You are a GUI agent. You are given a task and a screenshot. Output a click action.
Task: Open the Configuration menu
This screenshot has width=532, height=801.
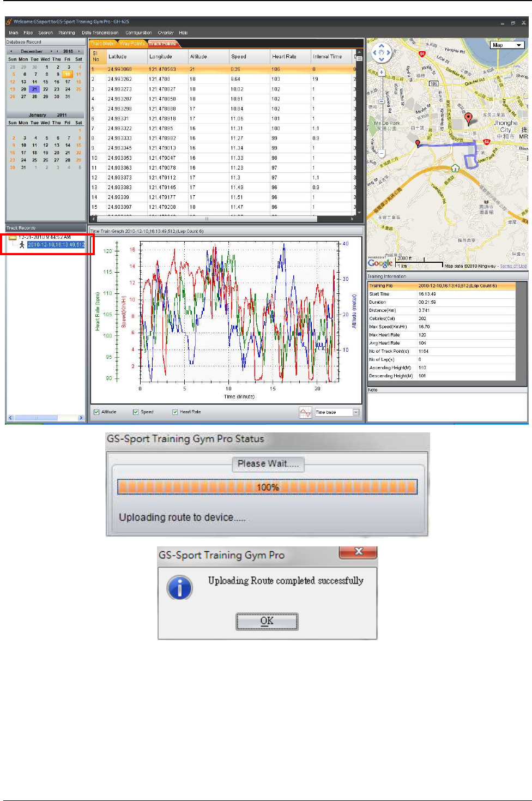[138, 33]
